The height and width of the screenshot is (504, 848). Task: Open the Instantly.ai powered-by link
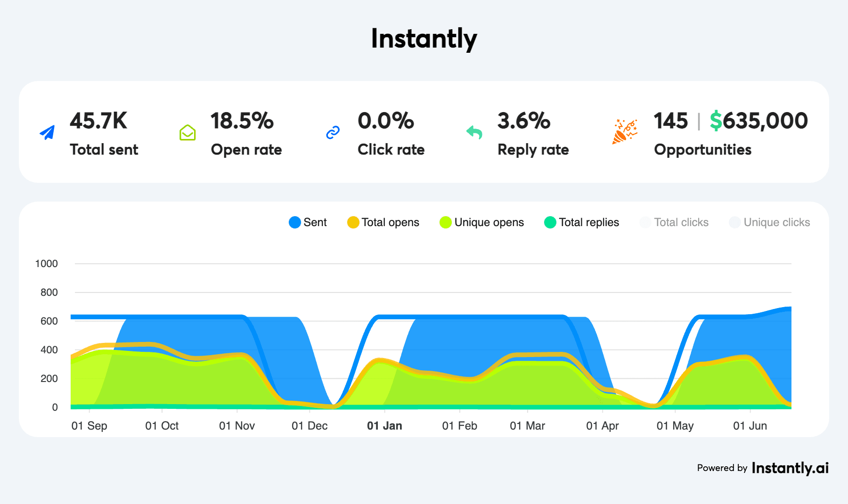(790, 468)
